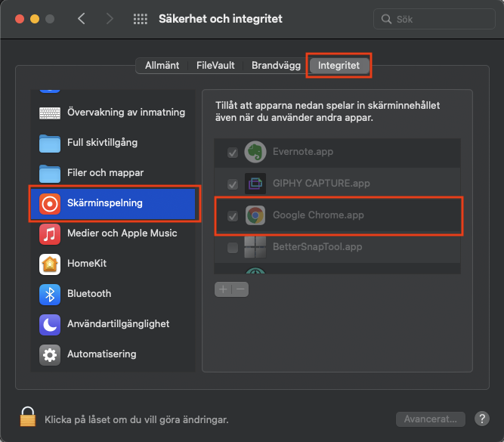
Task: Click the Användartillgänglighet moon icon
Action: (50, 324)
